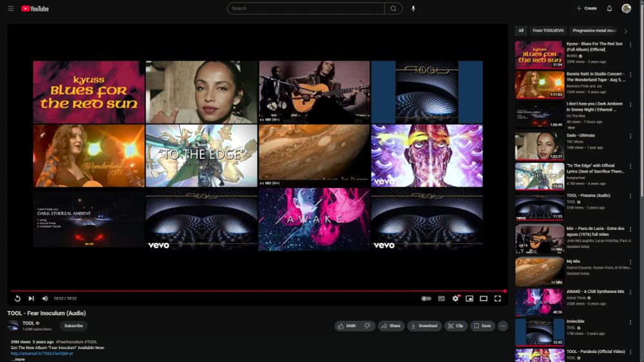The width and height of the screenshot is (644, 362).
Task: Open options for Paco de Lucia mix
Action: [x=630, y=229]
